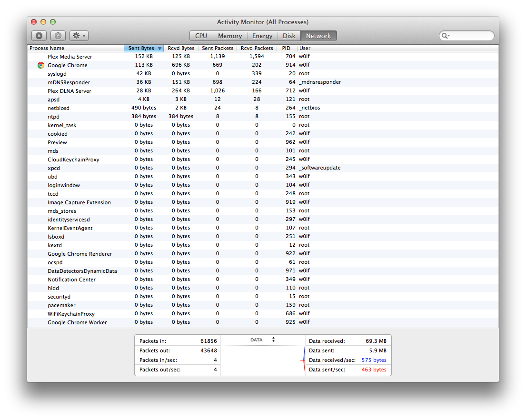This screenshot has width=526, height=420.
Task: Select the lsboxd process
Action: [263, 237]
